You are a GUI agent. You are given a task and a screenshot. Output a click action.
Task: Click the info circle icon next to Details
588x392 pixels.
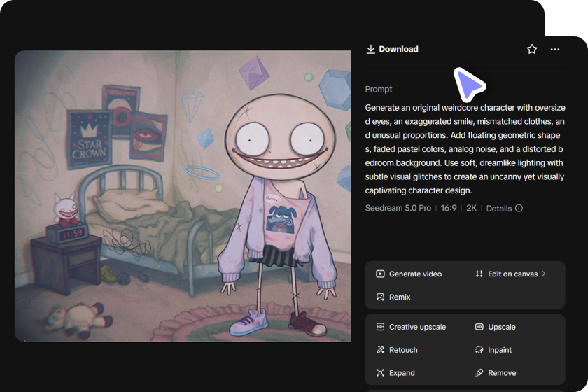coord(519,208)
